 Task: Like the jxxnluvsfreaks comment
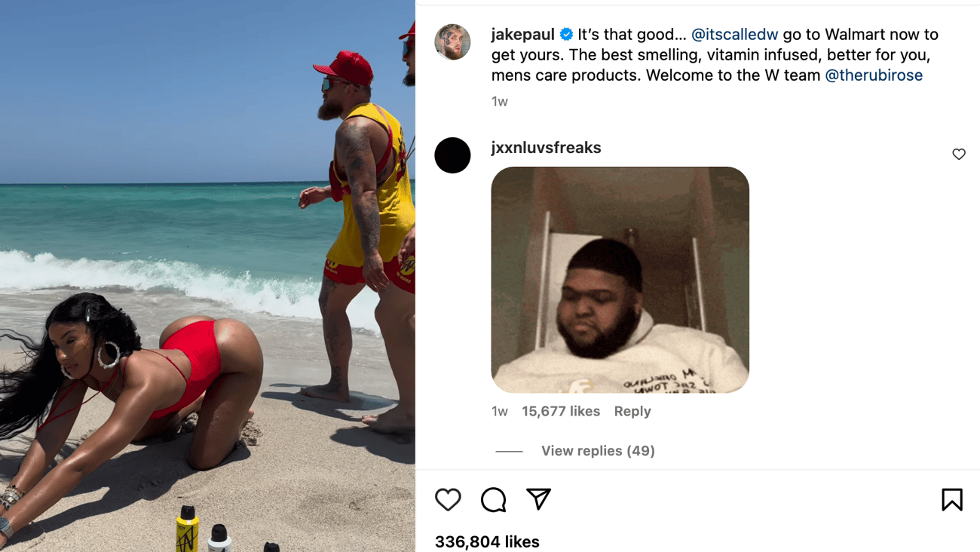tap(959, 154)
